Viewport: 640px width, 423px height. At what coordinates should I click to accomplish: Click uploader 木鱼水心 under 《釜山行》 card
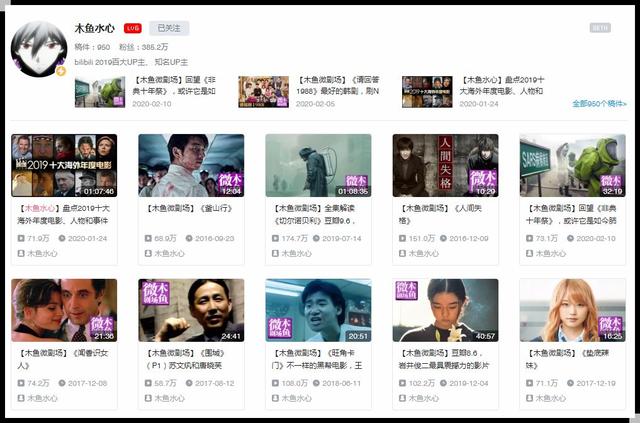164,253
